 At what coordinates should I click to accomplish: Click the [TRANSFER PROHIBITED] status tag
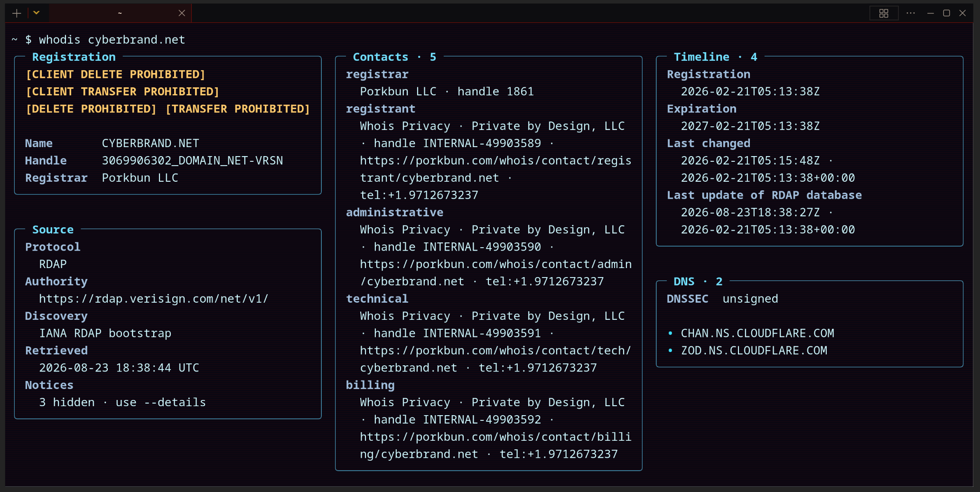238,109
